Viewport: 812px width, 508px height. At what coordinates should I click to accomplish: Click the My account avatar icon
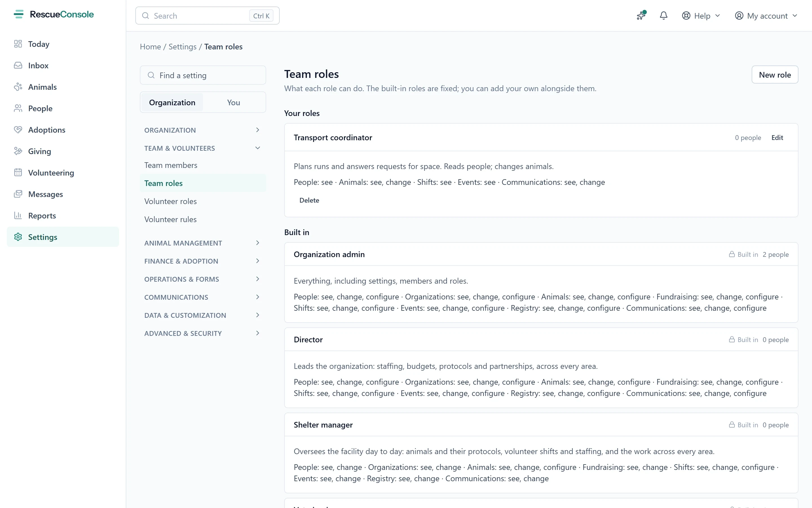[x=739, y=16]
